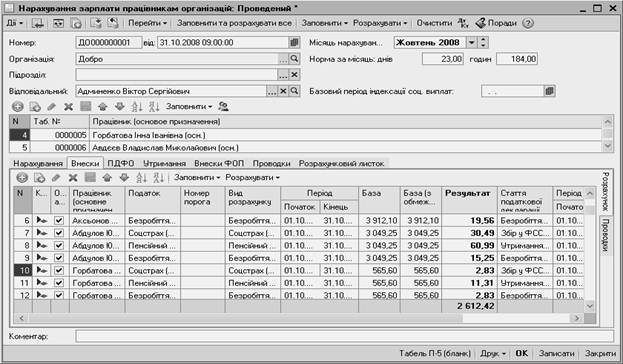623x364 pixels.
Task: Toggle checkbox in row 12 Горбатова Безробіття
Action: tap(59, 295)
